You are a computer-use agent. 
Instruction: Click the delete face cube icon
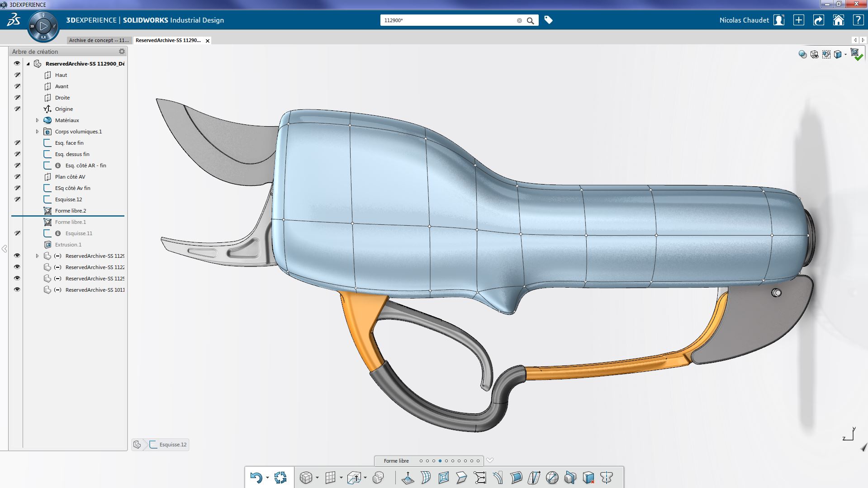coord(588,478)
